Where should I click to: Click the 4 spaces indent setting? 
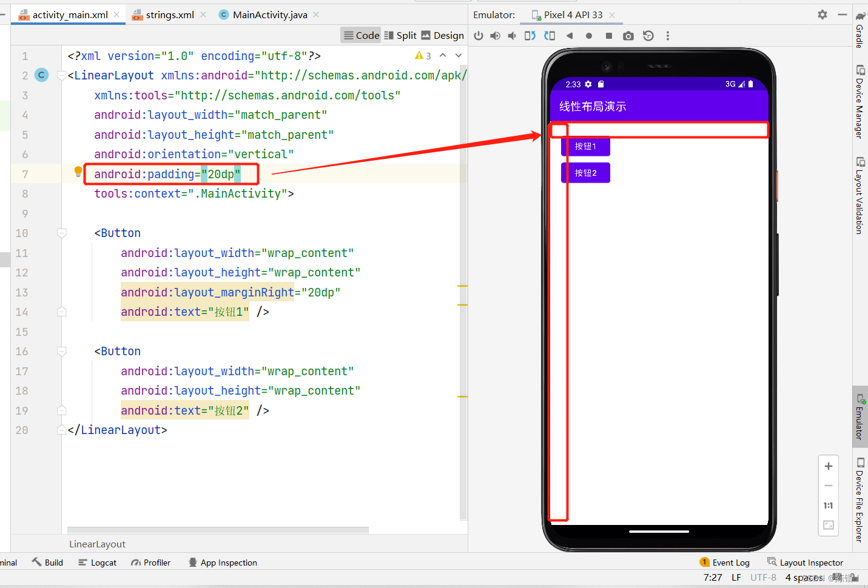[x=804, y=578]
